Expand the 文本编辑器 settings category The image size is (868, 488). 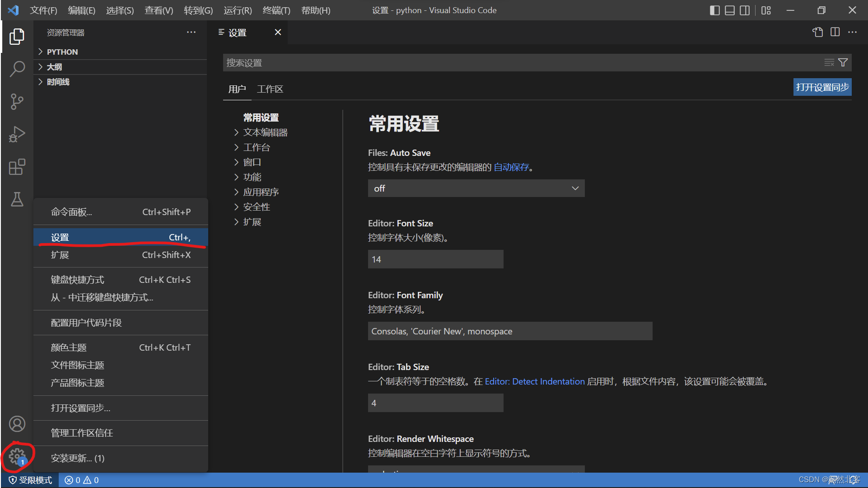265,132
